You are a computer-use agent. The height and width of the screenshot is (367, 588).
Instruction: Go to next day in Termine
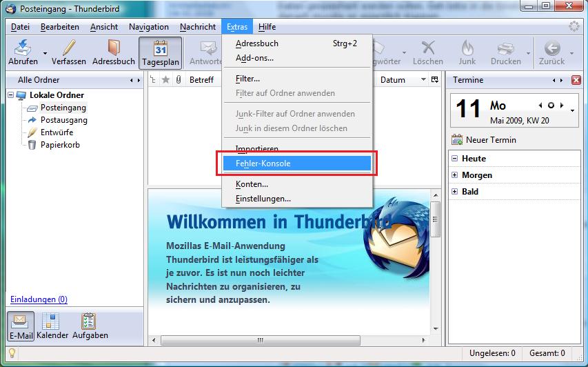pos(562,106)
